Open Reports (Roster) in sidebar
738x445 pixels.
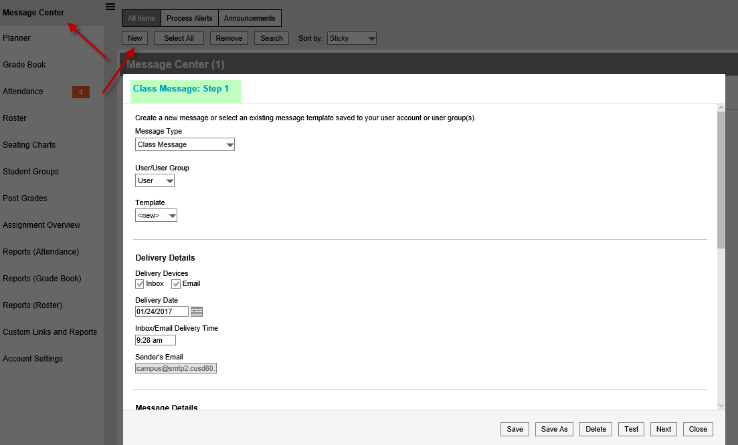(x=32, y=305)
